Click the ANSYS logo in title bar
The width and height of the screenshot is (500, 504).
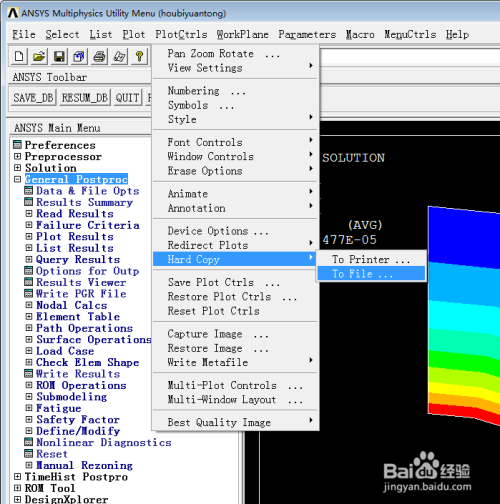pyautogui.click(x=13, y=13)
